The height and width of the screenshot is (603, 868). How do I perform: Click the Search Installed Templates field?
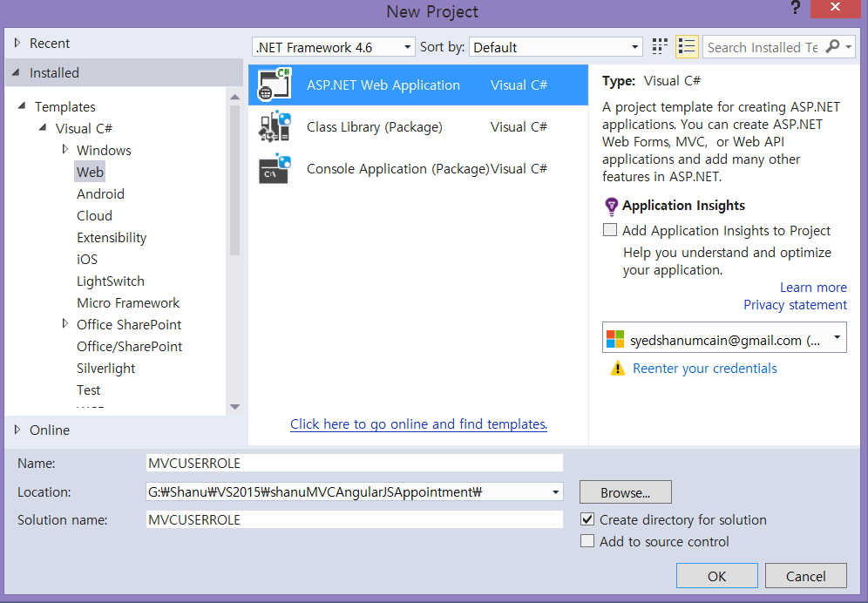tap(763, 47)
